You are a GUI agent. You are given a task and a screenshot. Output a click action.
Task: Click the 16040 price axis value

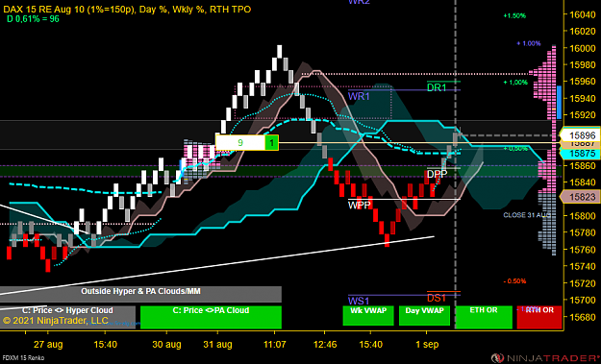point(583,14)
